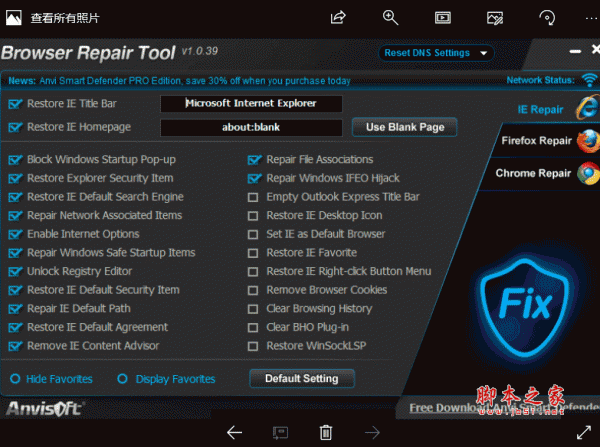This screenshot has height=447, width=600.
Task: Click the cast slideshow icon at bottom
Action: coord(280,433)
